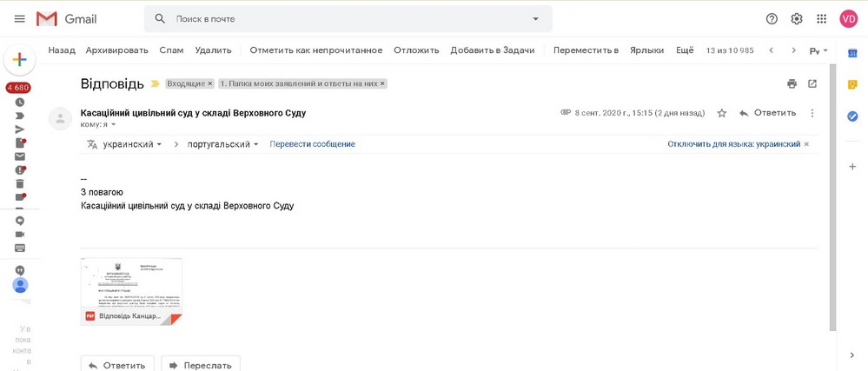Open the All Mail envelope icon in sidebar
This screenshot has height=371, width=868.
point(19,156)
